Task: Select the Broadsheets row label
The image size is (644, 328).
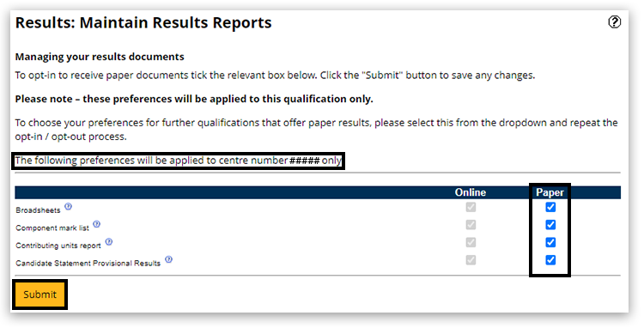Action: [x=38, y=210]
